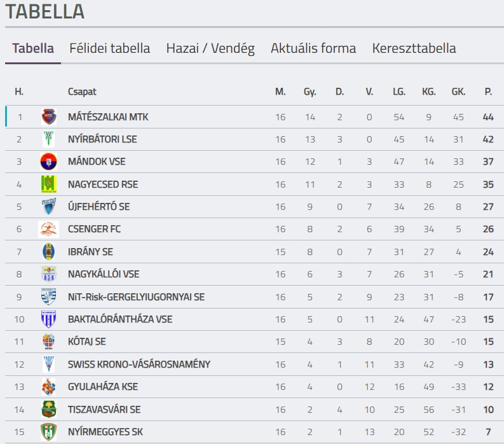Click the Újfehértó SE team logo
The width and height of the screenshot is (504, 444).
(49, 207)
